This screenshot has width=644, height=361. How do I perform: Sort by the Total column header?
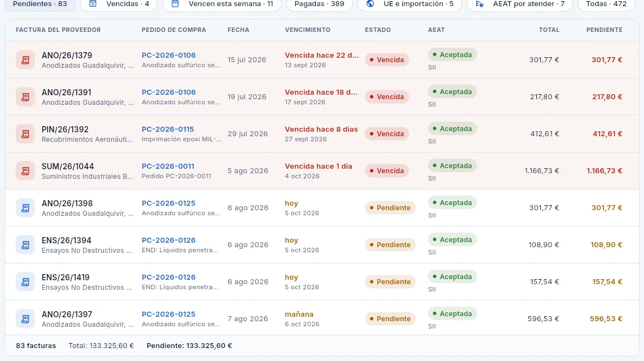pyautogui.click(x=549, y=30)
